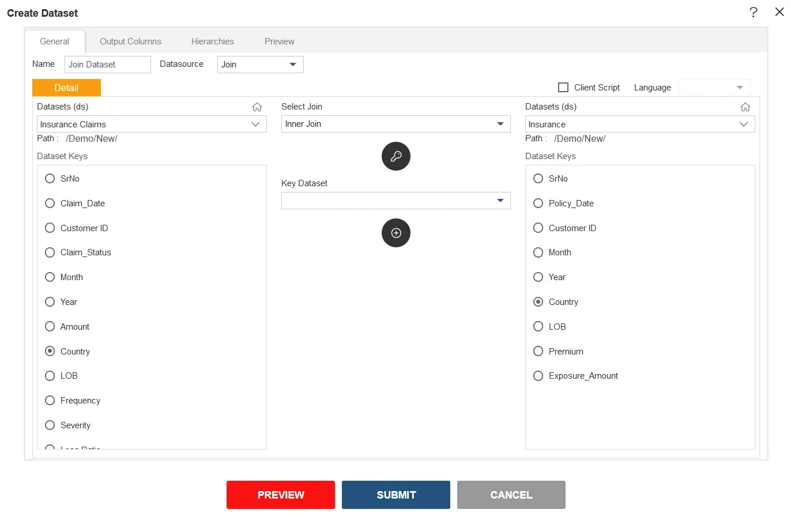The image size is (791, 532).
Task: Open the Language dropdown
Action: 714,88
